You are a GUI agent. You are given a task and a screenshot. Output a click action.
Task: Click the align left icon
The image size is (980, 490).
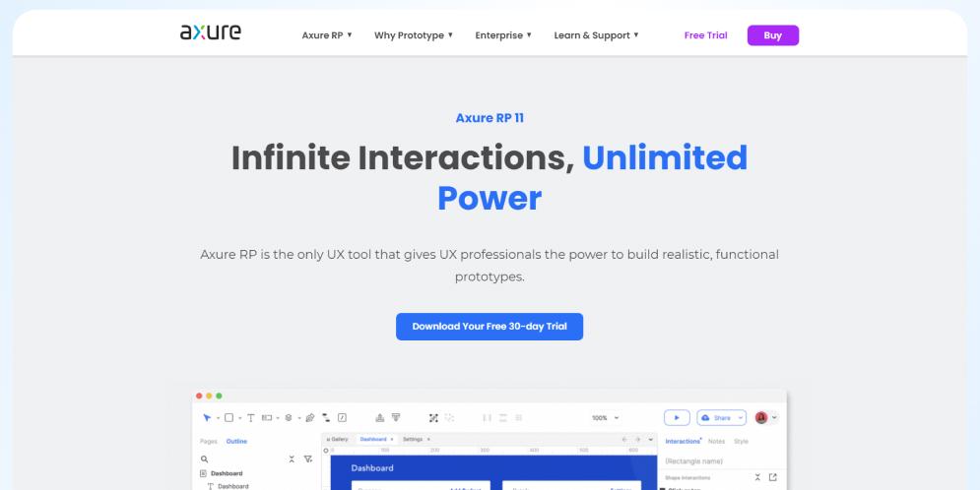487,417
